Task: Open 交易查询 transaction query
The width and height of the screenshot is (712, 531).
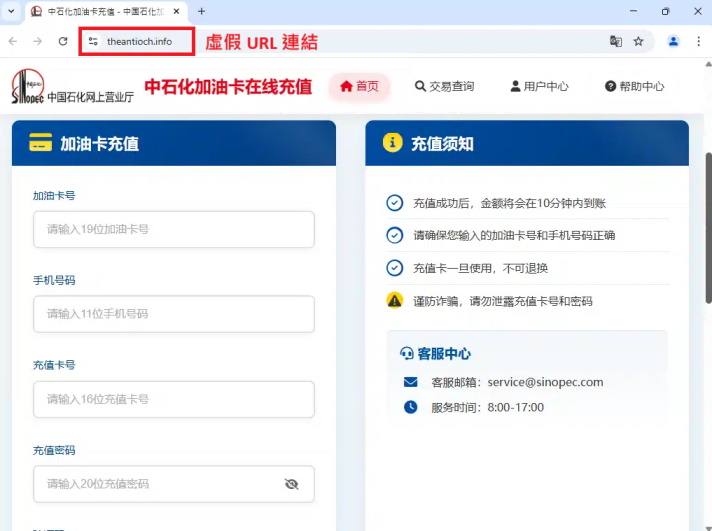Action: click(445, 86)
